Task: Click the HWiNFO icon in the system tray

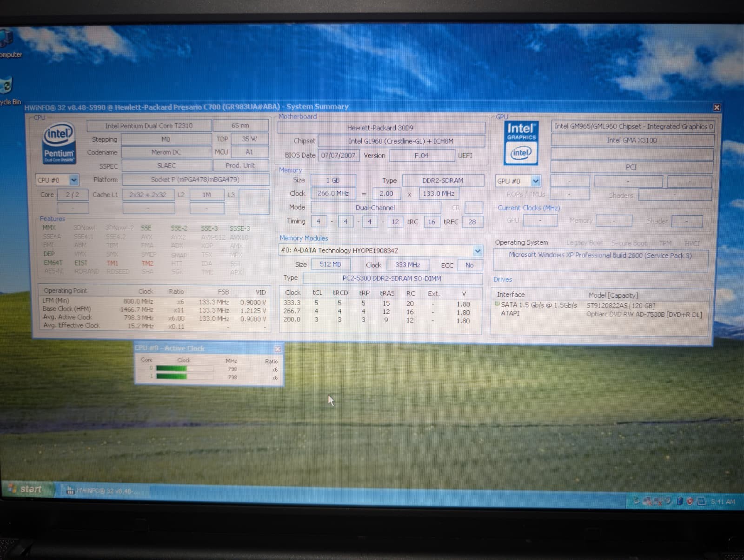Action: tap(701, 501)
